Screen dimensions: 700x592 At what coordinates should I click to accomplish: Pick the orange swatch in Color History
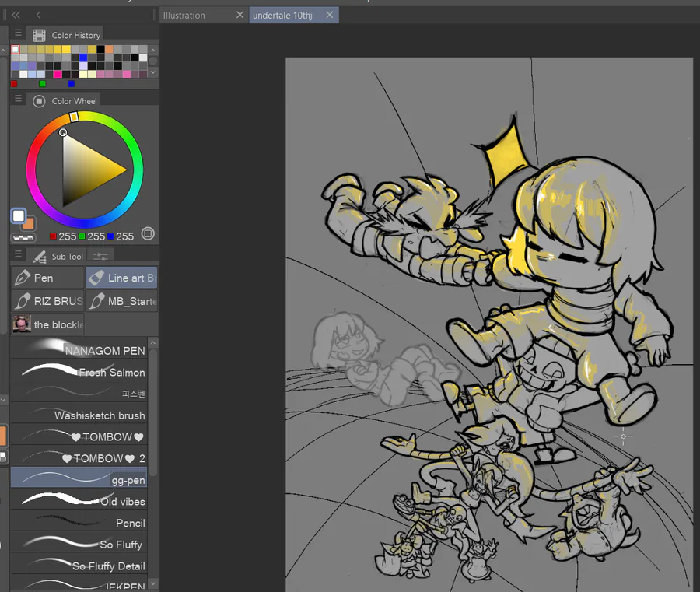109,49
